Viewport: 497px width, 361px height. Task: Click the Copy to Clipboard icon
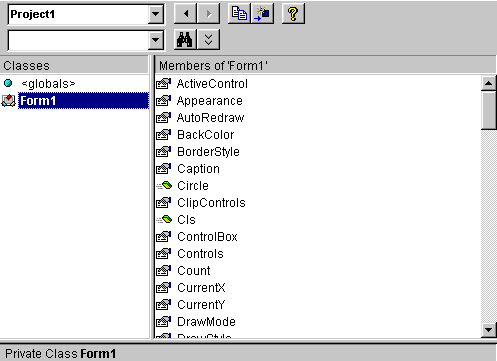tap(239, 14)
